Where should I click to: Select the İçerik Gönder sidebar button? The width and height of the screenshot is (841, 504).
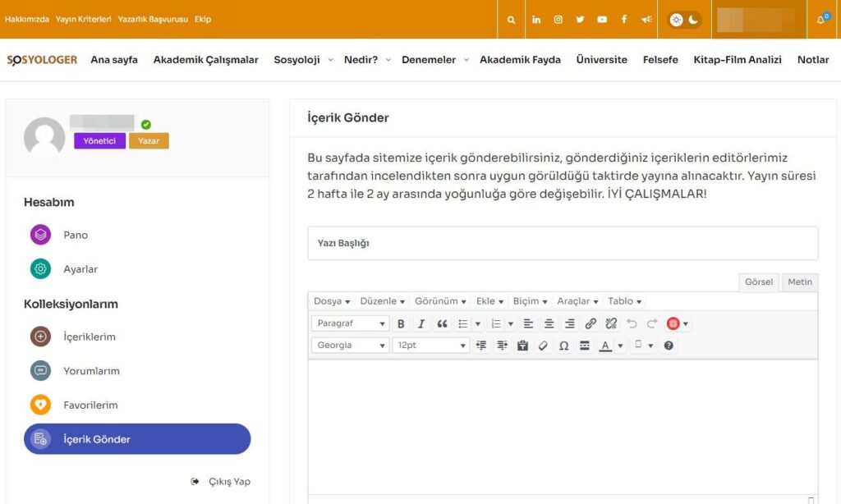point(137,439)
